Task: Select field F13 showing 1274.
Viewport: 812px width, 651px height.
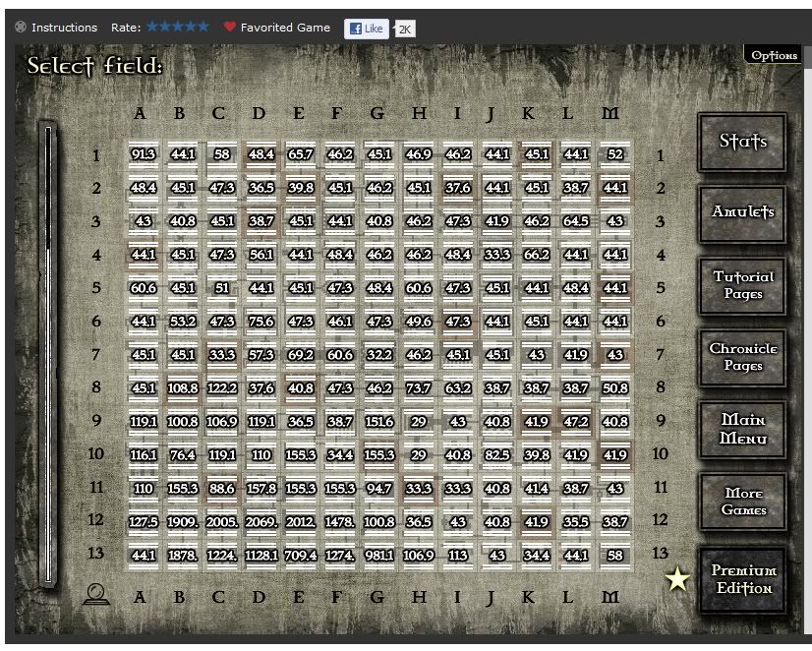Action: (x=340, y=556)
